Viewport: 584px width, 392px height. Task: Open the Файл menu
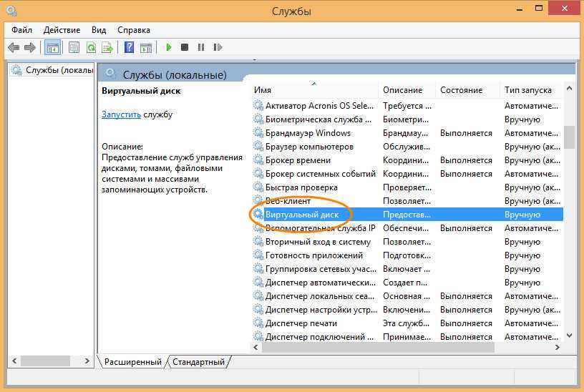(x=21, y=30)
